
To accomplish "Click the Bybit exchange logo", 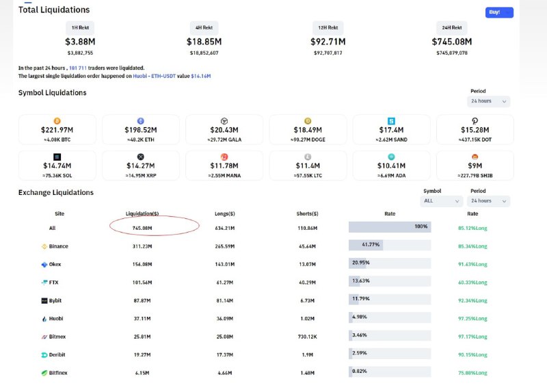I will (x=44, y=300).
